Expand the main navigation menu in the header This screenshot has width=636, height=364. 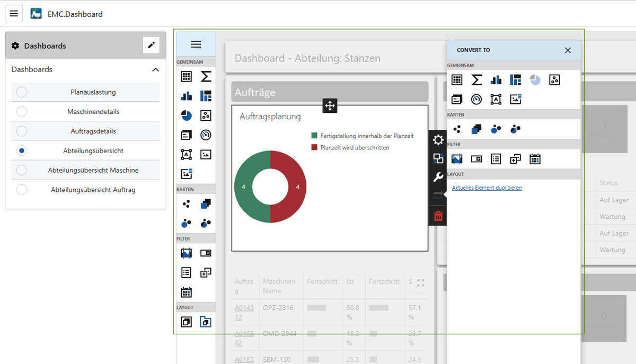(x=14, y=14)
